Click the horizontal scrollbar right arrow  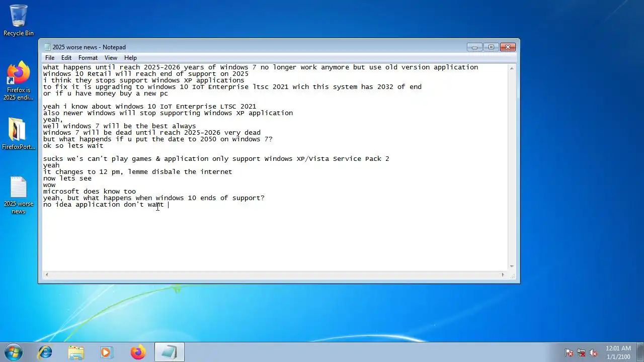click(x=503, y=275)
